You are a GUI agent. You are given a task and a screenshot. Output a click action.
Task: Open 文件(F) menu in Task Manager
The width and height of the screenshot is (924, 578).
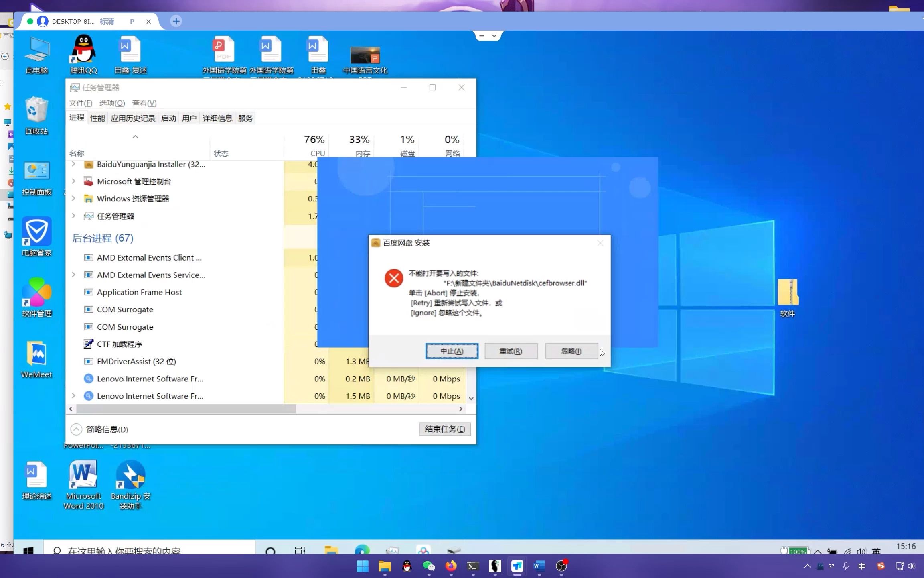(80, 102)
